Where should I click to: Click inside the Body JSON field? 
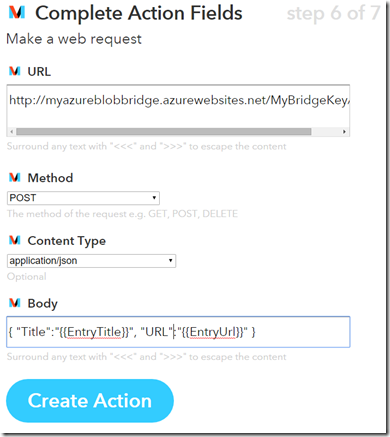tap(178, 332)
